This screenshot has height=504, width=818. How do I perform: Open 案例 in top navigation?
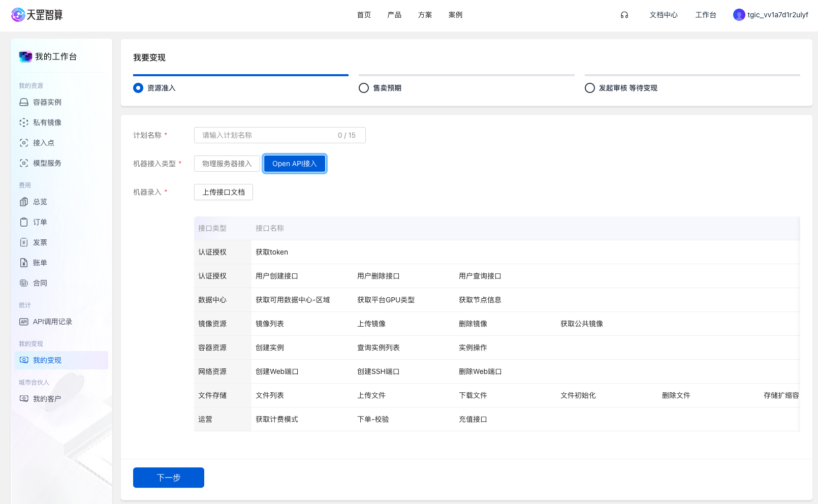click(x=456, y=15)
